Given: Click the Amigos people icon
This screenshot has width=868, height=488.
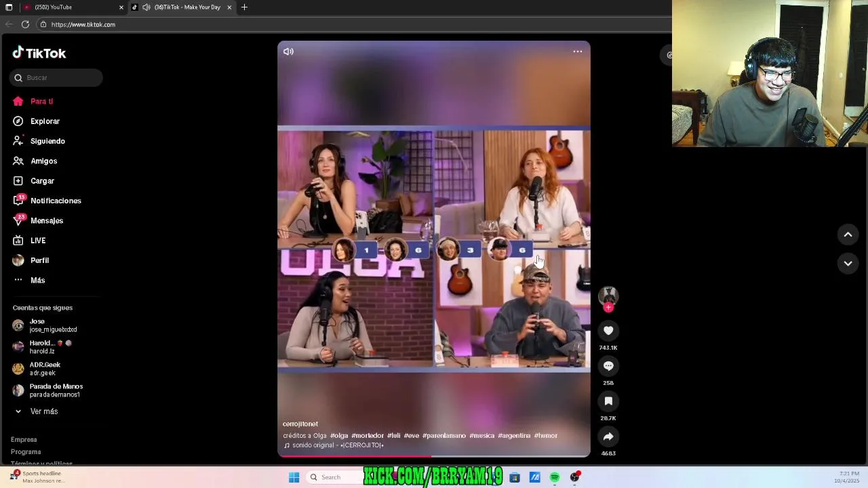Looking at the screenshot, I should click(18, 161).
